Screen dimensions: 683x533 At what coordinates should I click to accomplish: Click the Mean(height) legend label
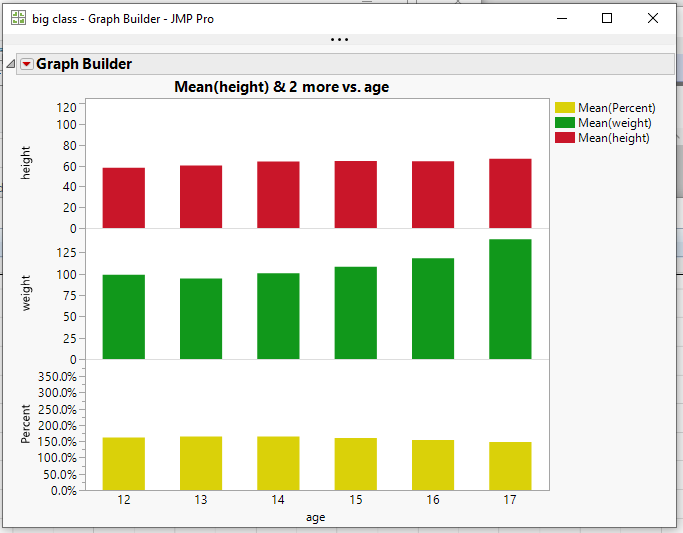coord(614,138)
